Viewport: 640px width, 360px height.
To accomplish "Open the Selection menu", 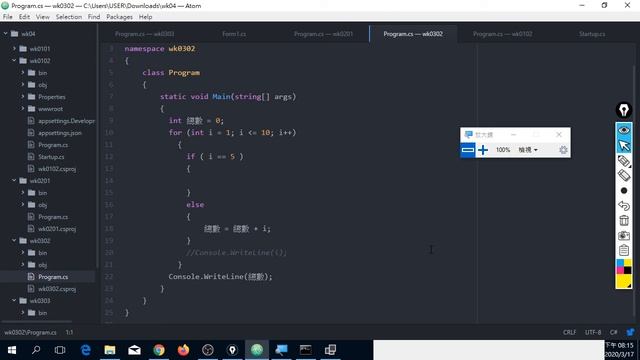I will [69, 17].
